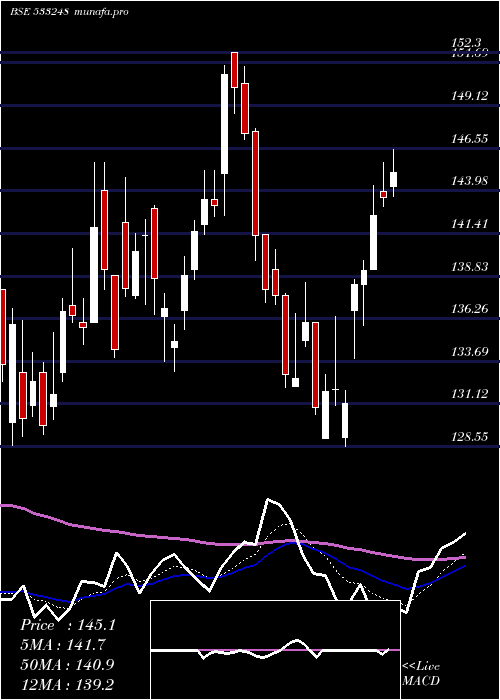Screen dimensions: 500x700
Task: Select the 141.41 price level label
Action: coord(470,223)
